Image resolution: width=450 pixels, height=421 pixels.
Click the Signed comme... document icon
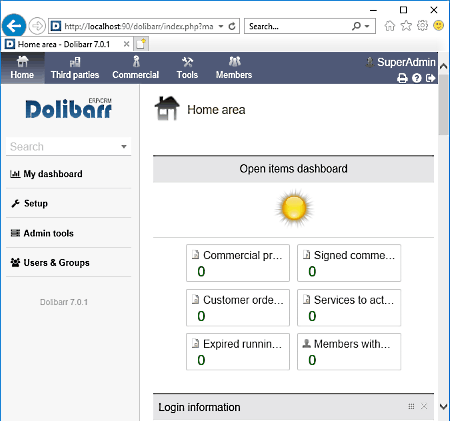307,255
